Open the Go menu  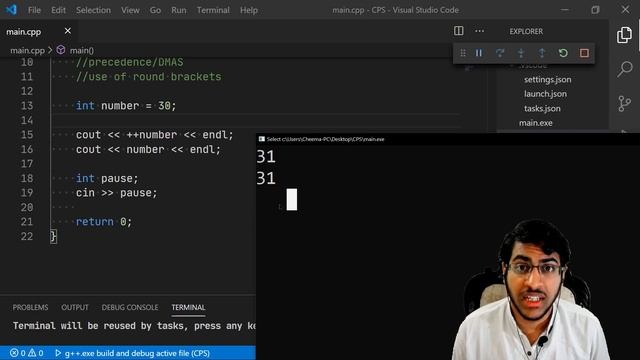point(155,10)
